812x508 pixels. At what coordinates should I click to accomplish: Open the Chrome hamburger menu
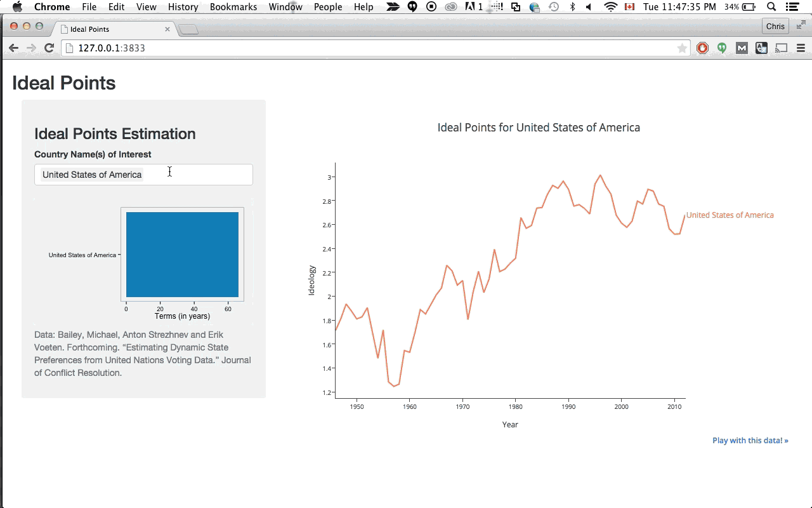pyautogui.click(x=801, y=48)
